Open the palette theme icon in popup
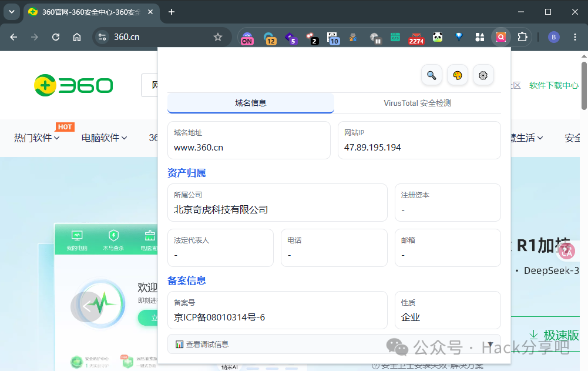The height and width of the screenshot is (371, 588). [x=458, y=75]
